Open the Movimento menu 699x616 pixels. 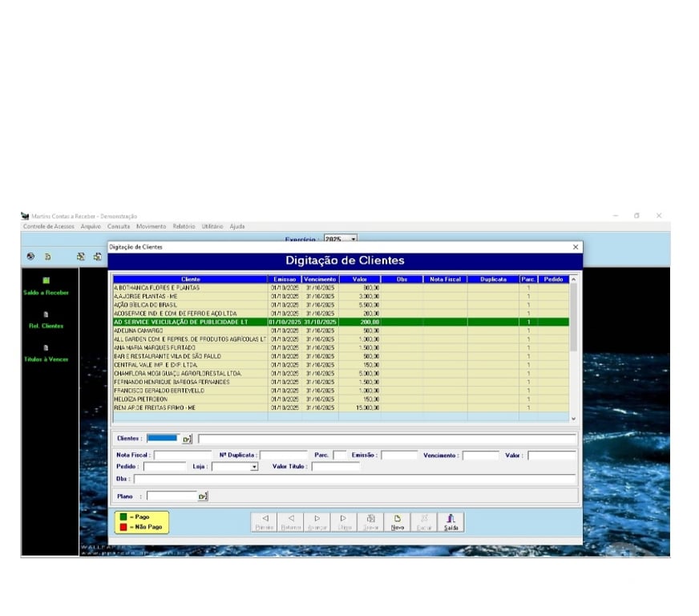pyautogui.click(x=151, y=226)
